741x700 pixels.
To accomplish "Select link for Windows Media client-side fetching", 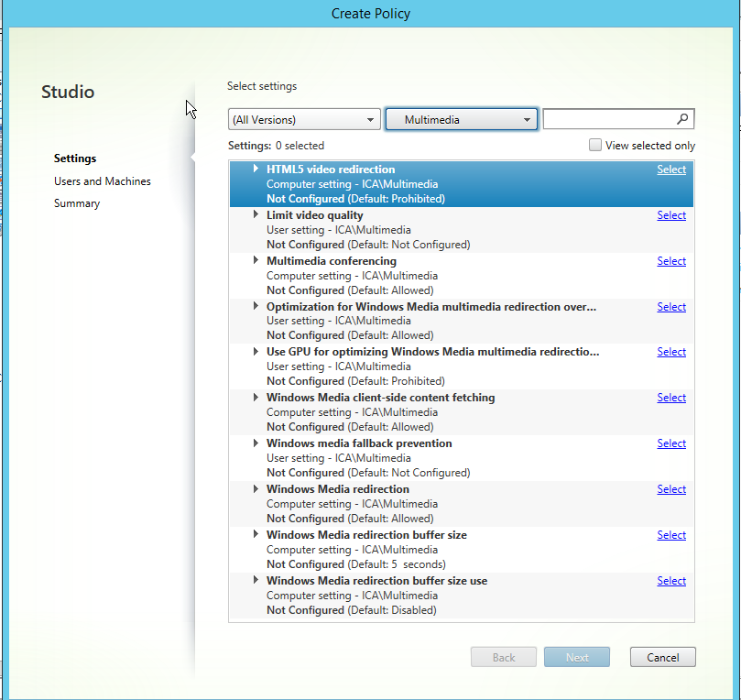I will [x=671, y=398].
